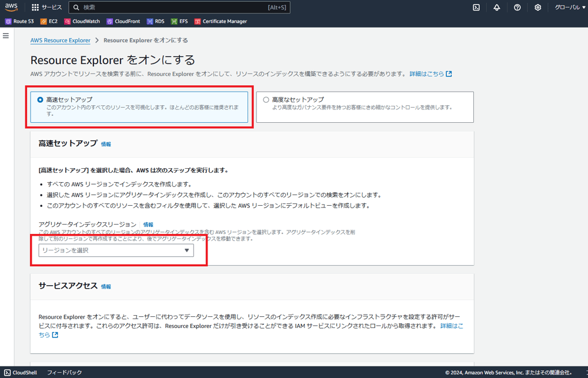Open 情報 link next to 高速セットアップ heading
588x378 pixels.
point(106,144)
